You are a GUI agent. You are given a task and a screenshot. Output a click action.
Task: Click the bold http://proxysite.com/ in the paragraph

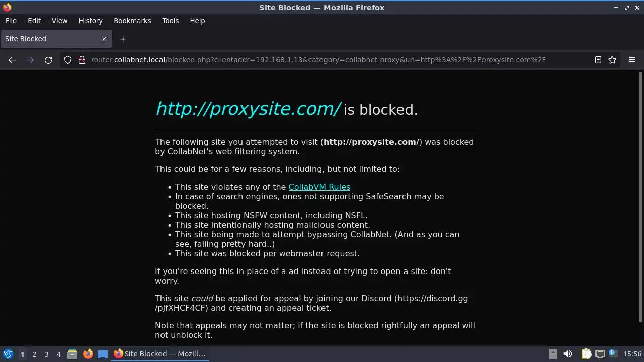(x=371, y=142)
